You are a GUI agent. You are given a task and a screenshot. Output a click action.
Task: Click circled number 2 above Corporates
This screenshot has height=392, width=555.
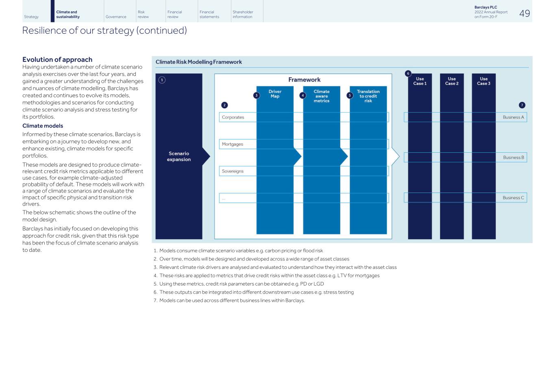click(x=224, y=105)
